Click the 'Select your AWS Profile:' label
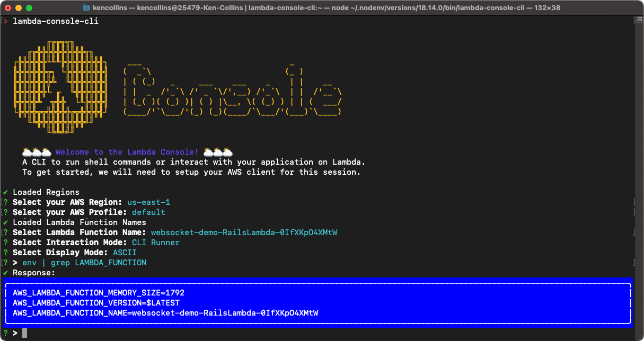Screen dimensions: 644x341 pos(70,212)
